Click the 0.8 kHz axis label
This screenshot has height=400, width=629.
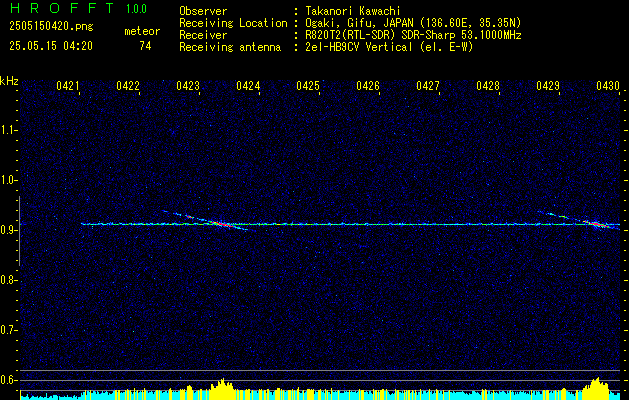pos(7,280)
